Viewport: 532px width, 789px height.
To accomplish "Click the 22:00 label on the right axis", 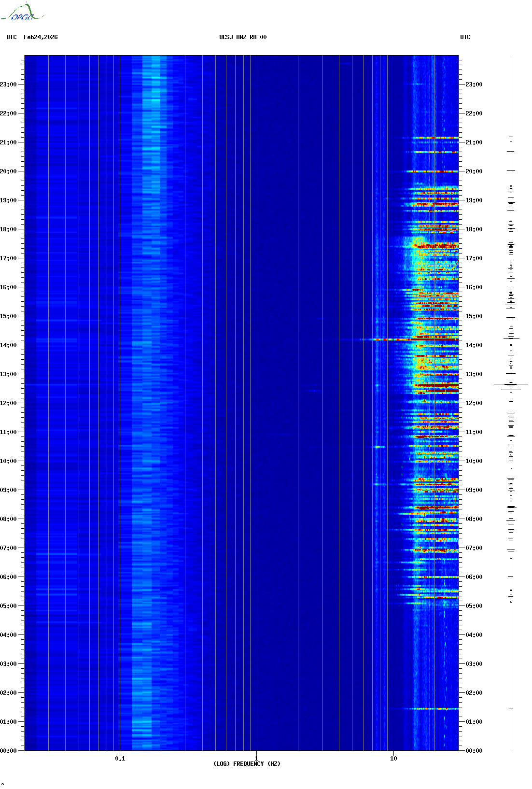I will (474, 113).
